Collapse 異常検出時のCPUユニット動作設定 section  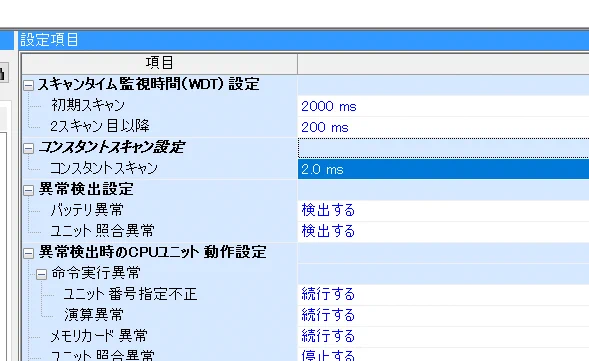[x=28, y=254]
